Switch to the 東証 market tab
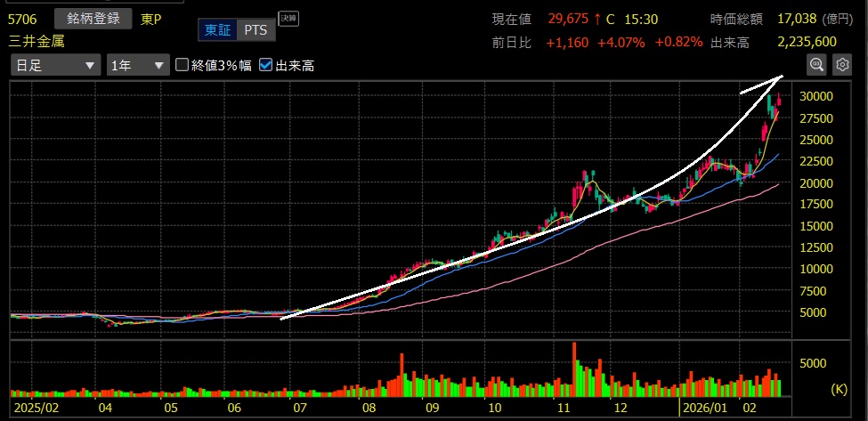The height and width of the screenshot is (421, 868). pyautogui.click(x=217, y=29)
